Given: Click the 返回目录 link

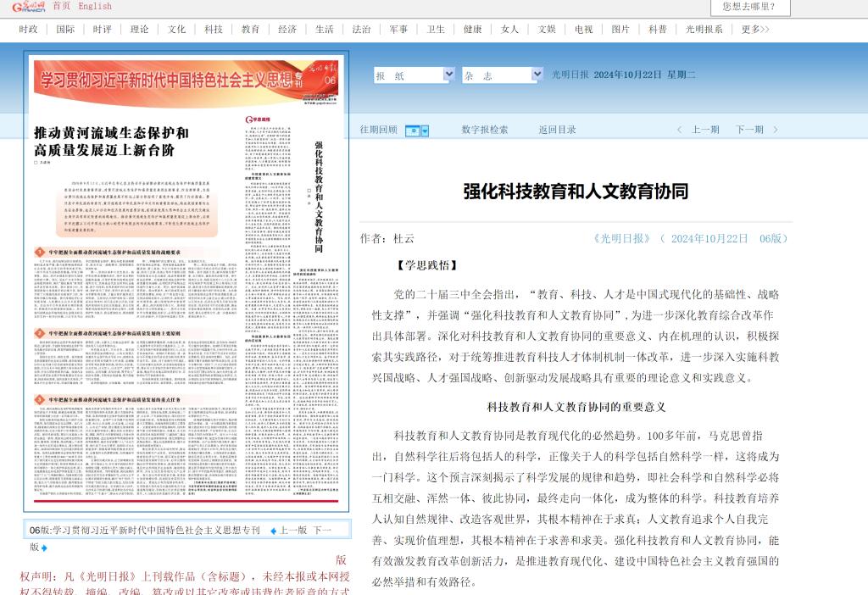Looking at the screenshot, I should point(558,130).
